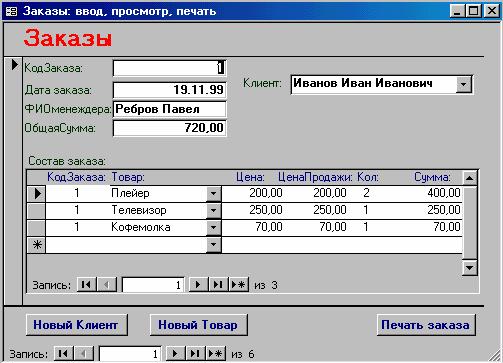Click the Дата заказа field 19.11.99
The image size is (503, 363).
(x=169, y=90)
